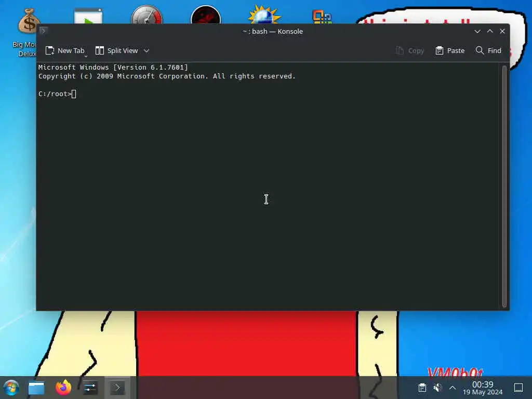Open the Find search tool
This screenshot has width=532, height=399.
(488, 51)
